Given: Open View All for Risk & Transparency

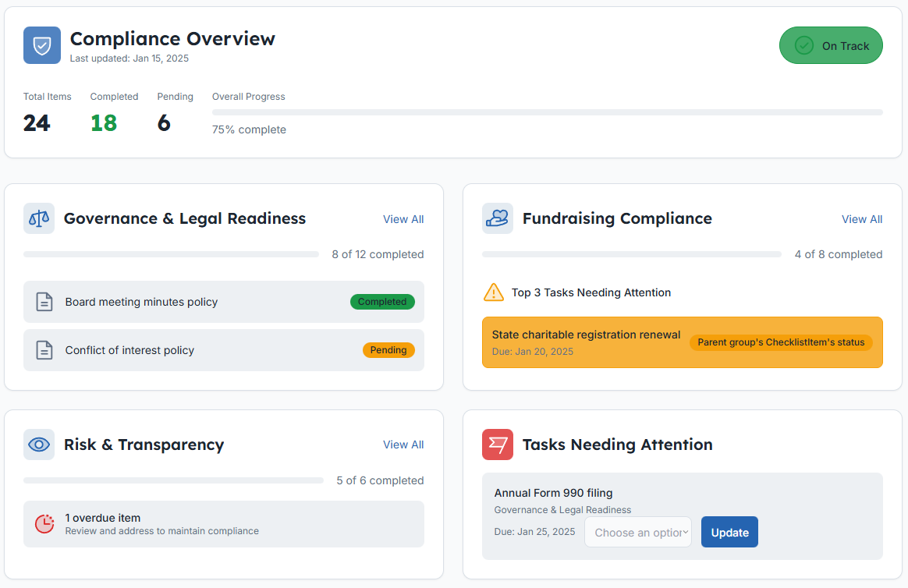Looking at the screenshot, I should pyautogui.click(x=403, y=445).
